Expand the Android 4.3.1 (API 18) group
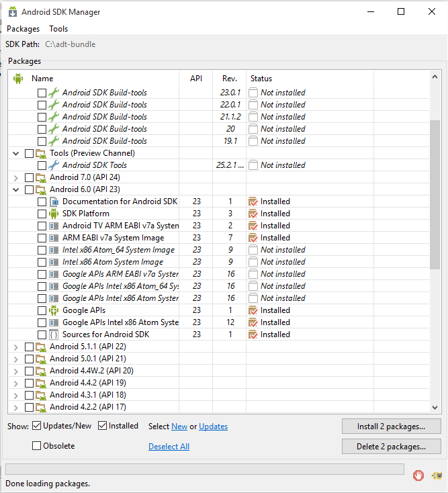 coord(15,396)
